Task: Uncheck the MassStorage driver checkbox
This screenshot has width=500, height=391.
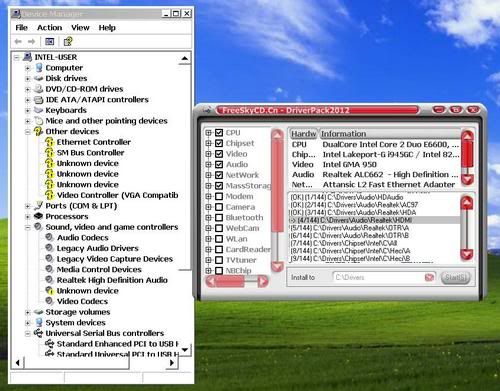Action: pos(219,186)
